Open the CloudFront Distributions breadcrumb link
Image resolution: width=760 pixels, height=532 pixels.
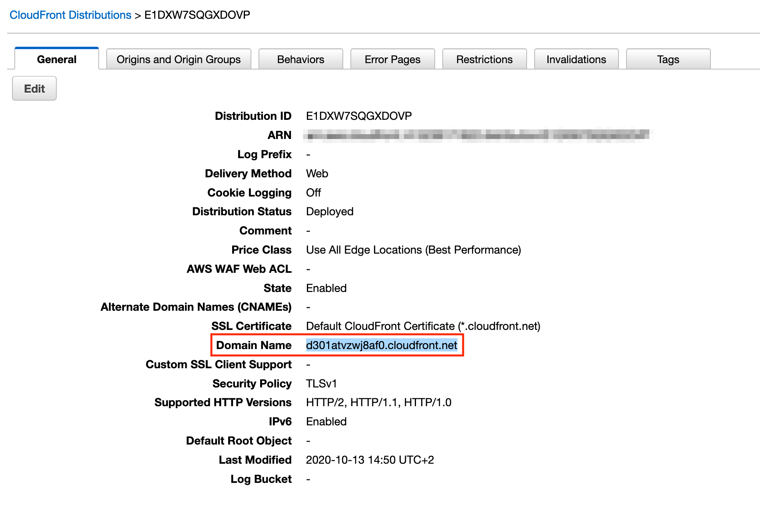click(x=70, y=15)
